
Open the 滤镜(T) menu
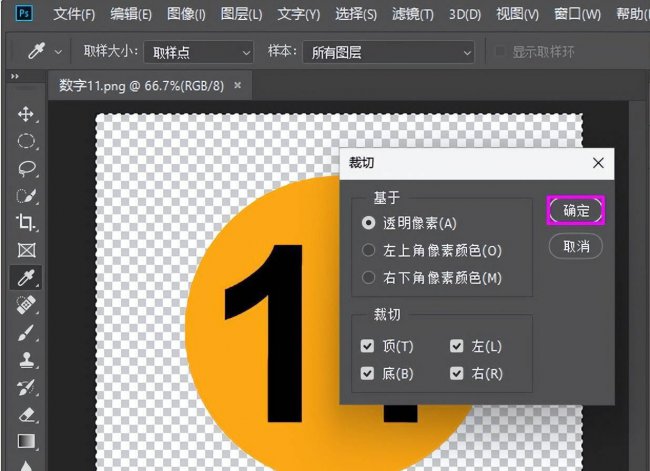click(413, 15)
